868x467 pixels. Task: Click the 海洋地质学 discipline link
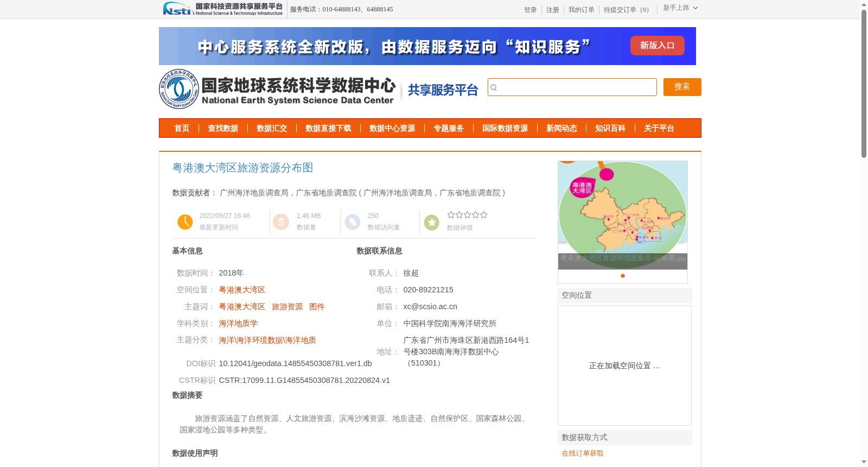point(238,323)
